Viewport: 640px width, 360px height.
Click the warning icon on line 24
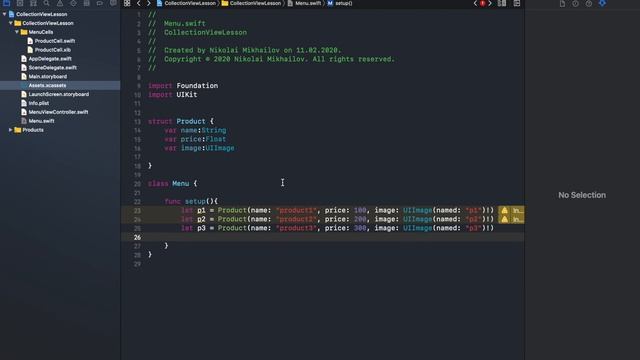click(x=504, y=220)
